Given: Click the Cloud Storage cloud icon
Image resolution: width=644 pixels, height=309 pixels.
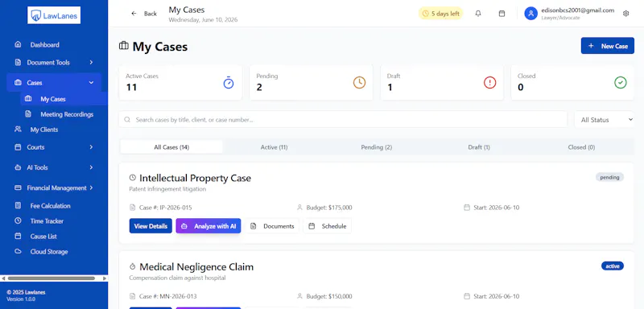Looking at the screenshot, I should [18, 251].
